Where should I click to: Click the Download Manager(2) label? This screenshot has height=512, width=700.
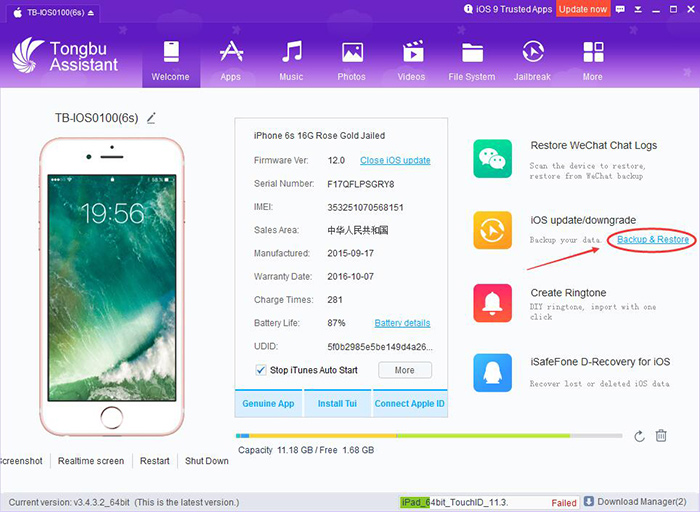coord(642,502)
